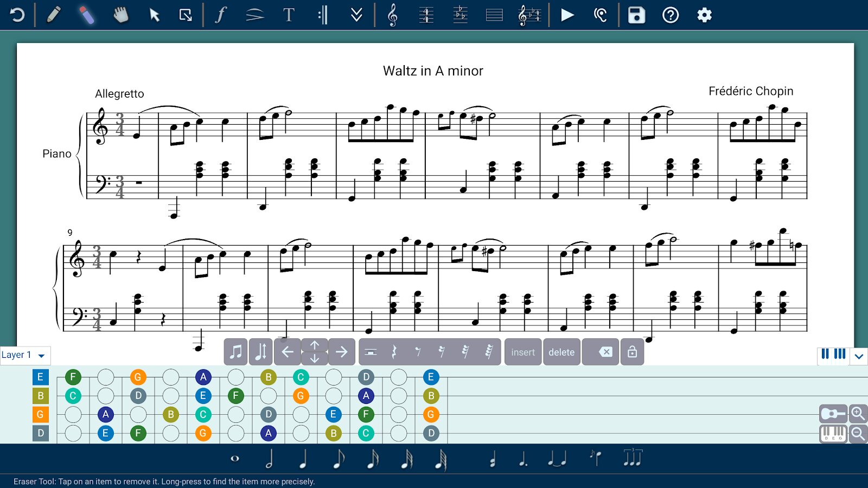Select eighth note duration
The image size is (868, 488).
(x=338, y=459)
